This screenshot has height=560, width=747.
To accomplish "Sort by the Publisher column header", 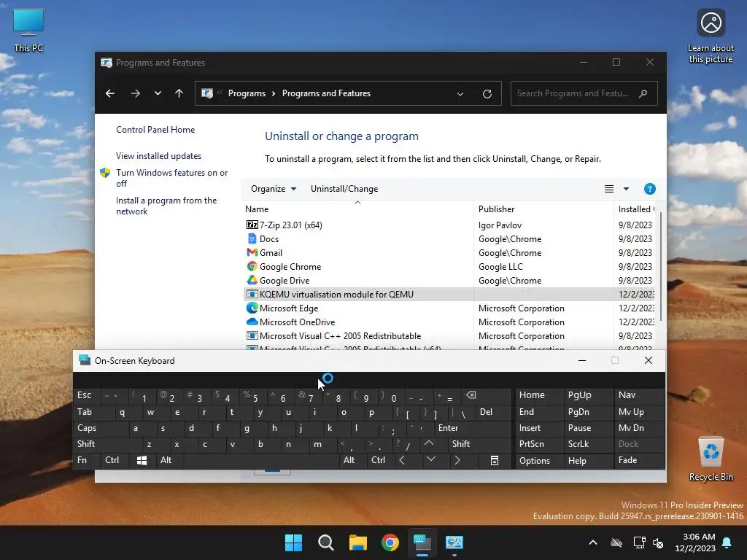I will (x=543, y=209).
